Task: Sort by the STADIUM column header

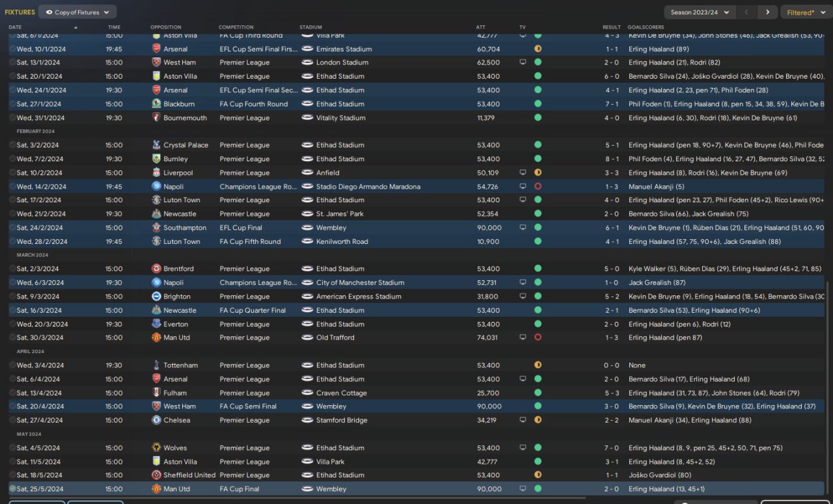Action: pos(310,27)
